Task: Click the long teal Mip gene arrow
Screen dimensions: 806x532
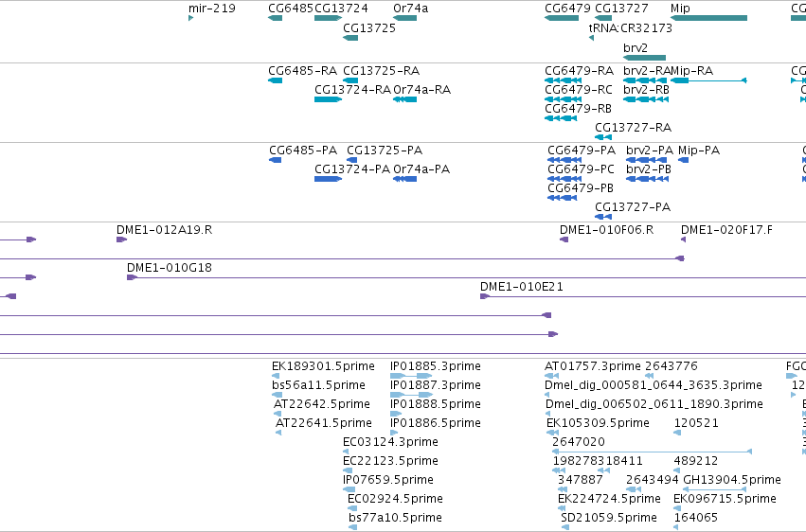Action: 708,18
